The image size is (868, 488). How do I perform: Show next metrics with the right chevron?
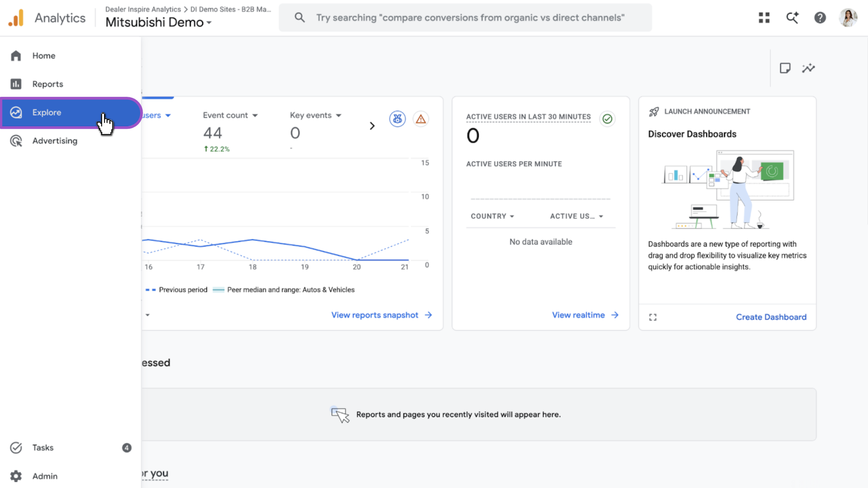point(372,126)
